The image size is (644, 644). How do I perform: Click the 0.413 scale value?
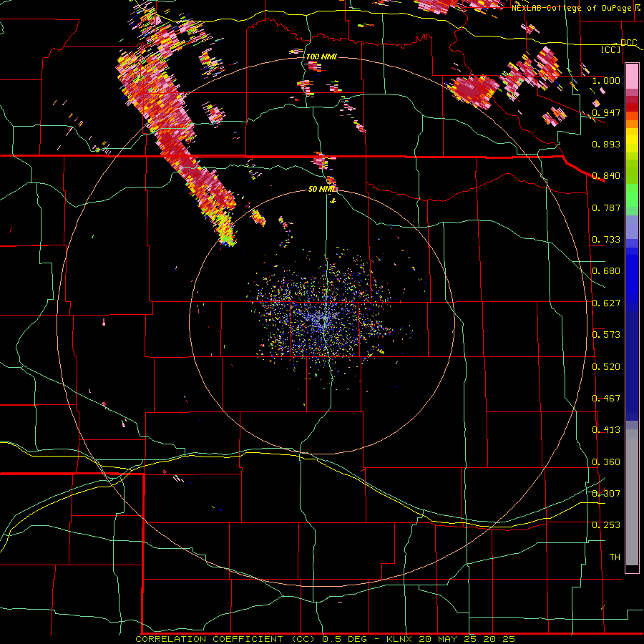[x=606, y=430]
